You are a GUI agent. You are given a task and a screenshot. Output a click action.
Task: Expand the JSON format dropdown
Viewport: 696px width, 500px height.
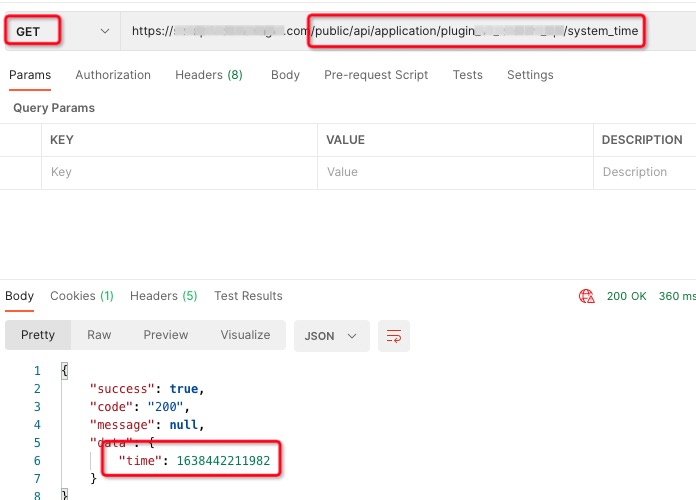tap(330, 335)
